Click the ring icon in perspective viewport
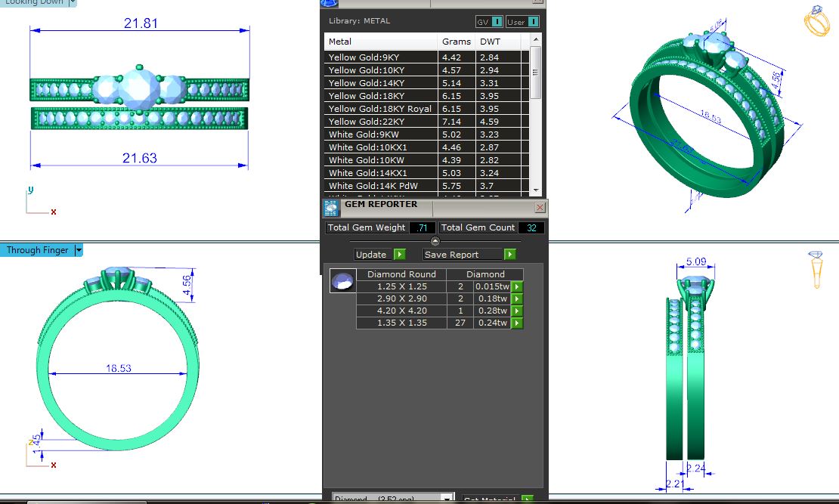 point(816,21)
